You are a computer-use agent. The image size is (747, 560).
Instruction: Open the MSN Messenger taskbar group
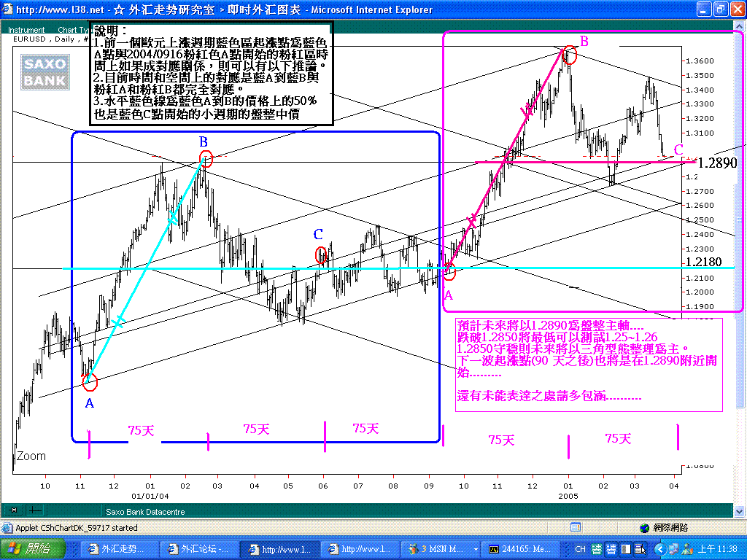(438, 550)
